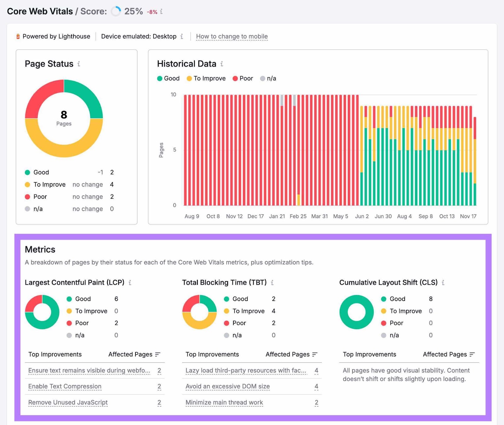This screenshot has height=425, width=504.
Task: Open Avoid an excessive DOM size improvement
Action: 228,386
